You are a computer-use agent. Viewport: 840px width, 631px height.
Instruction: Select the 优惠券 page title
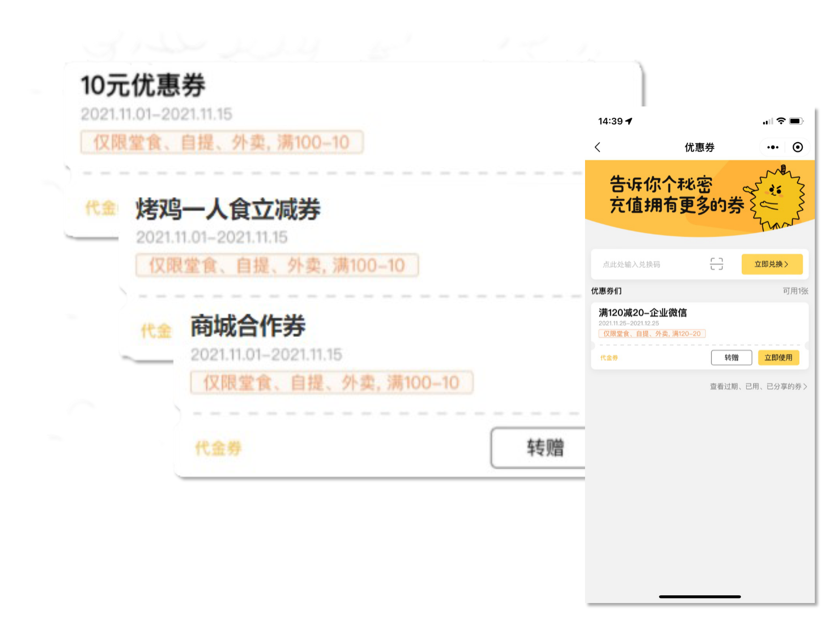(x=700, y=147)
